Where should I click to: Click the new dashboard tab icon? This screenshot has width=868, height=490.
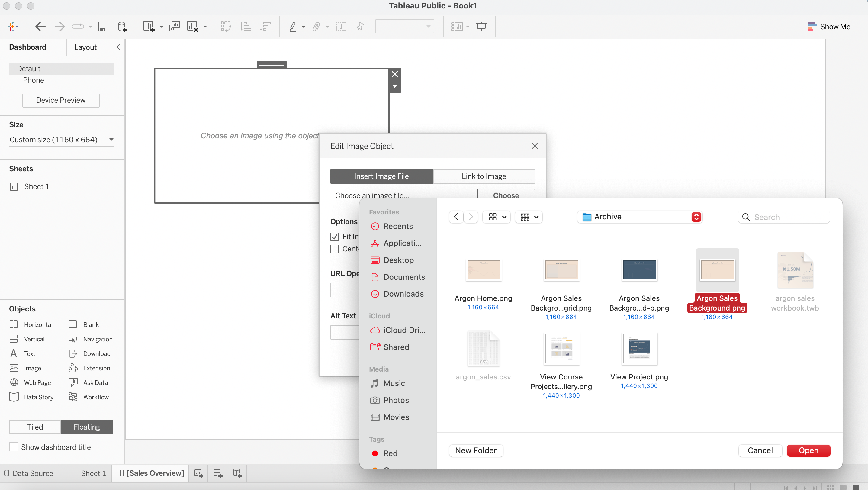point(218,473)
